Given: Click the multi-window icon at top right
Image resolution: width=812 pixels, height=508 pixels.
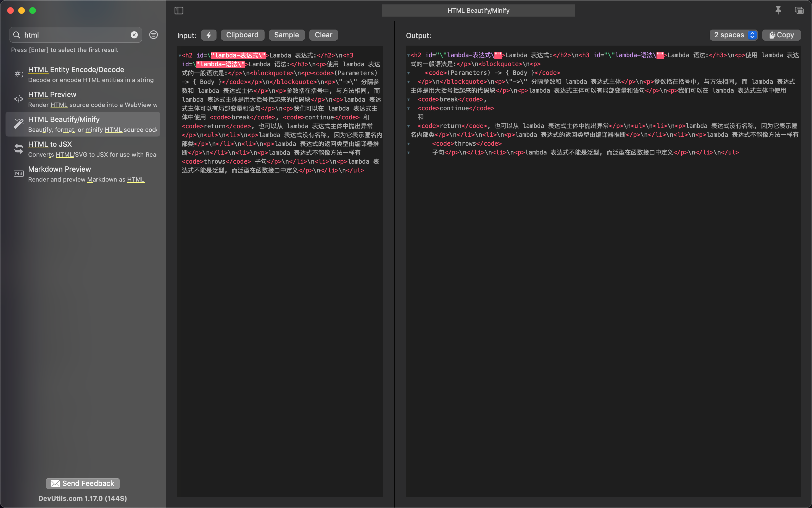Looking at the screenshot, I should 799,11.
